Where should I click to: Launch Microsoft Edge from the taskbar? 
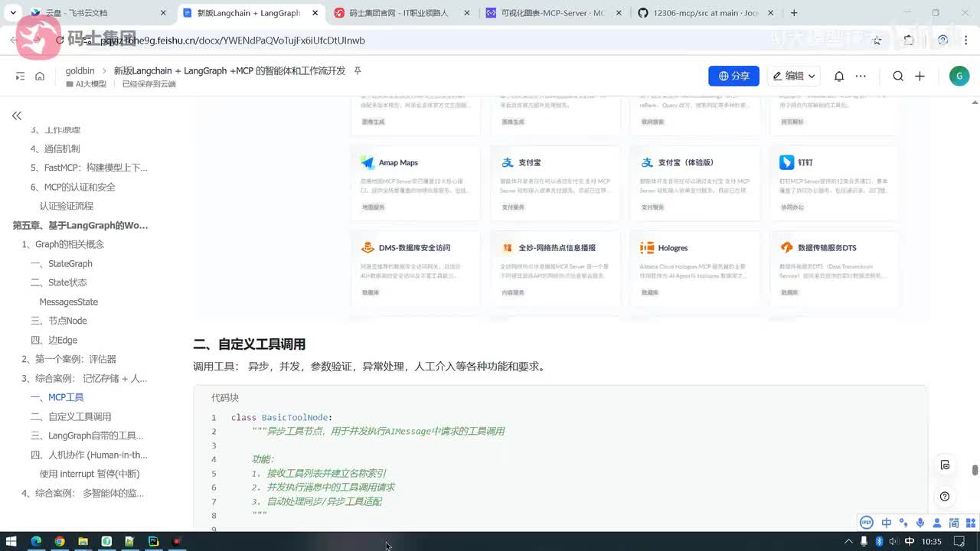click(36, 541)
